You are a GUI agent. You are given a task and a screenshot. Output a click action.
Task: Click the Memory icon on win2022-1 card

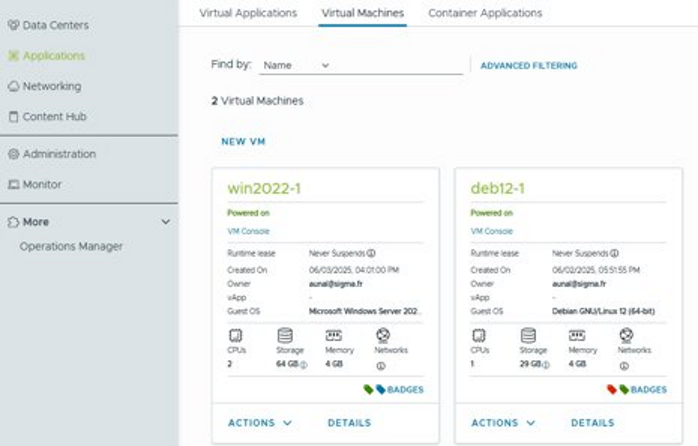click(334, 335)
